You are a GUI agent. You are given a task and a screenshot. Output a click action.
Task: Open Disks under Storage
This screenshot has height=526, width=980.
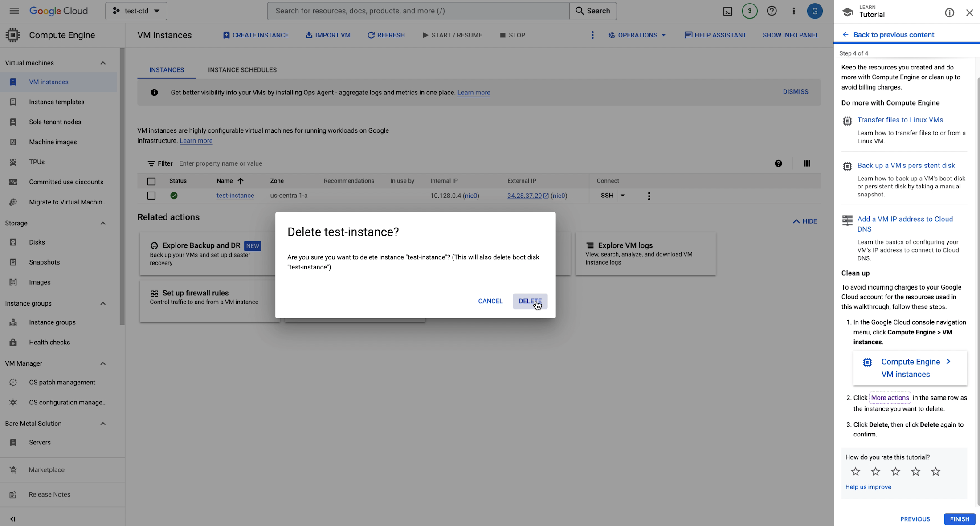click(58, 242)
